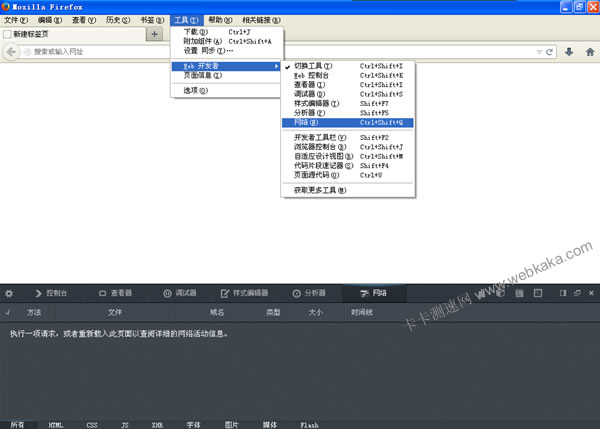The image size is (600, 429).
Task: Open a new tab with plus button
Action: coord(155,34)
